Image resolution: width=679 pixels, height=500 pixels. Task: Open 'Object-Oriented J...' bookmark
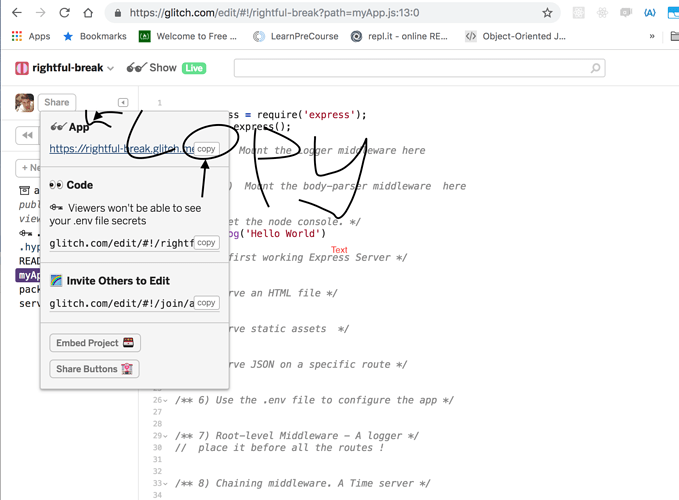(x=515, y=36)
